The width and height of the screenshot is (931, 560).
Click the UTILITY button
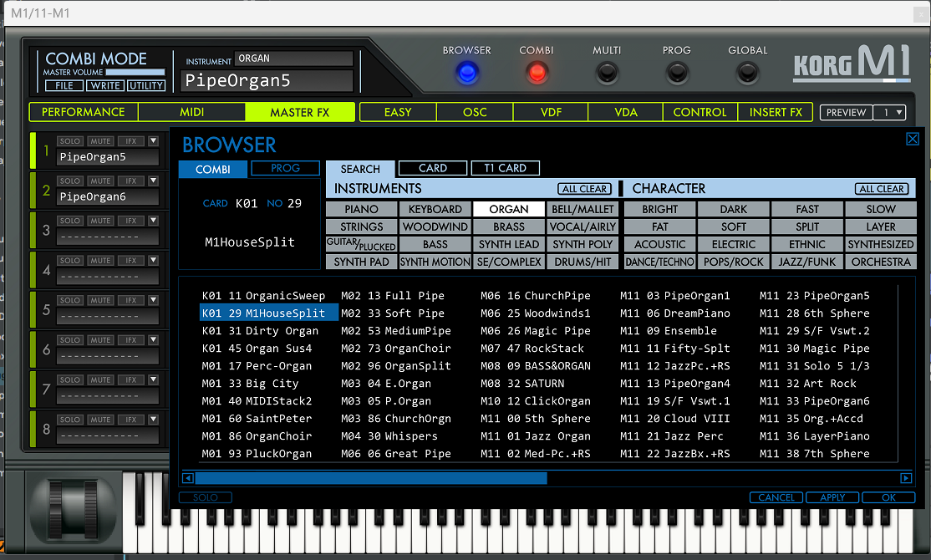(146, 85)
